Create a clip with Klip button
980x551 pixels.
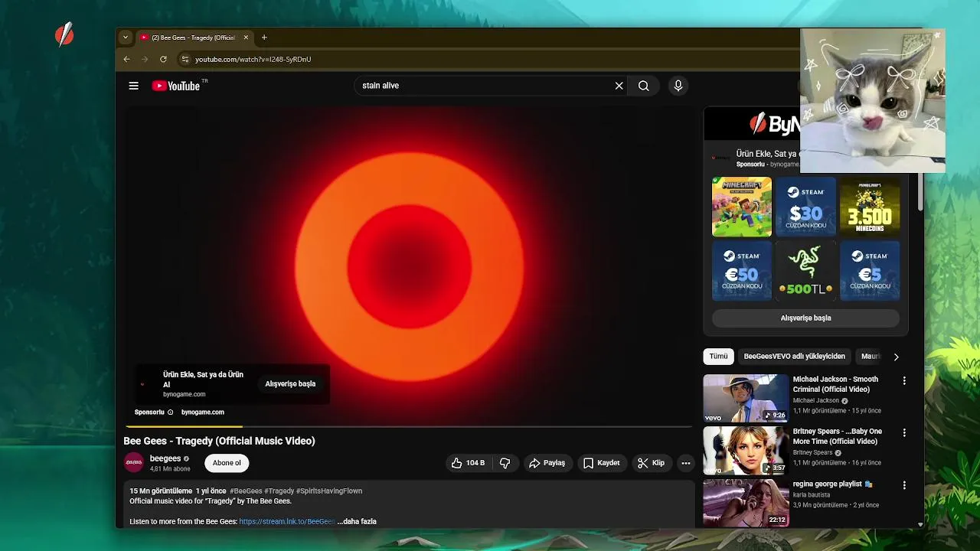tap(651, 463)
